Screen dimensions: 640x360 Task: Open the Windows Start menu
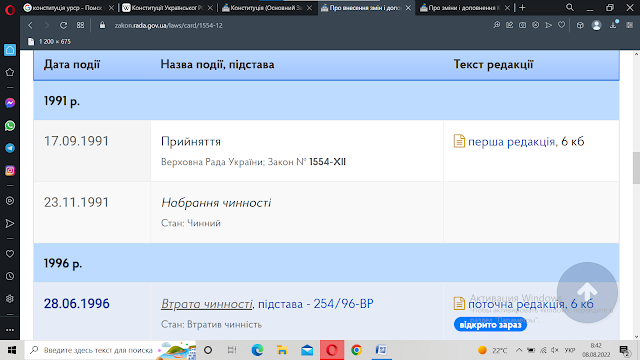(x=12, y=350)
